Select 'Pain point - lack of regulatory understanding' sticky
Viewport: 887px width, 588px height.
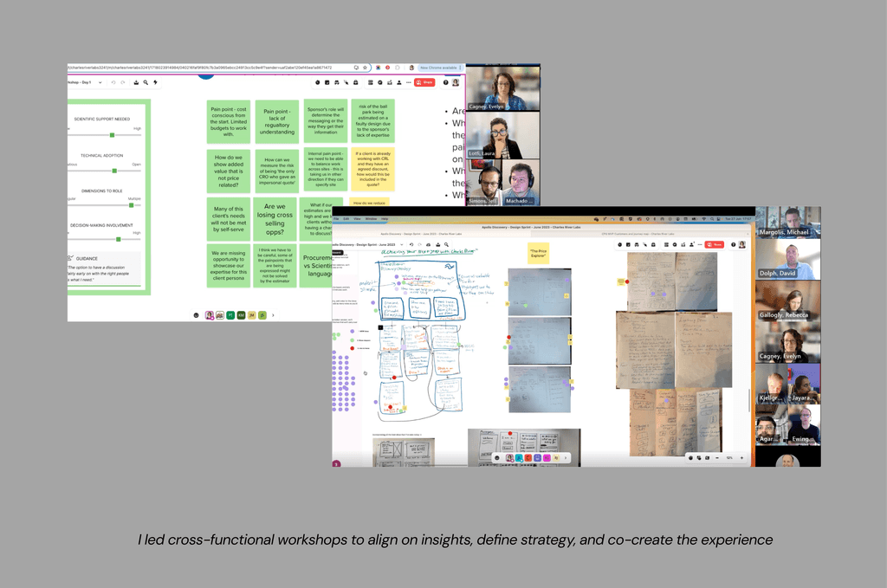276,121
